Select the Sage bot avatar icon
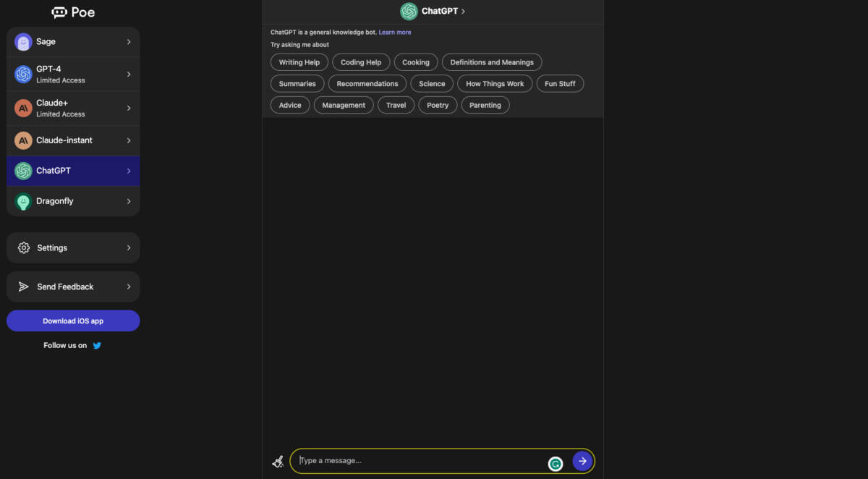Viewport: 868px width, 479px height. click(22, 41)
